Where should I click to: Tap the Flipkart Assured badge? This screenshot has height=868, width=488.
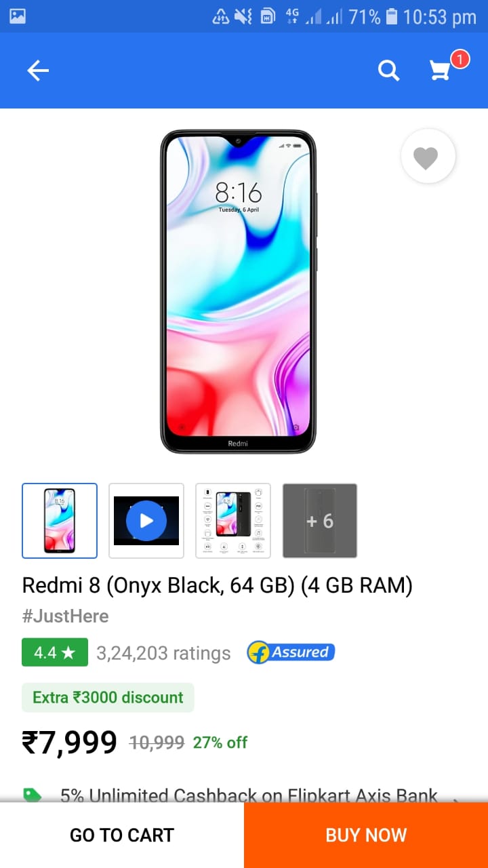click(291, 652)
